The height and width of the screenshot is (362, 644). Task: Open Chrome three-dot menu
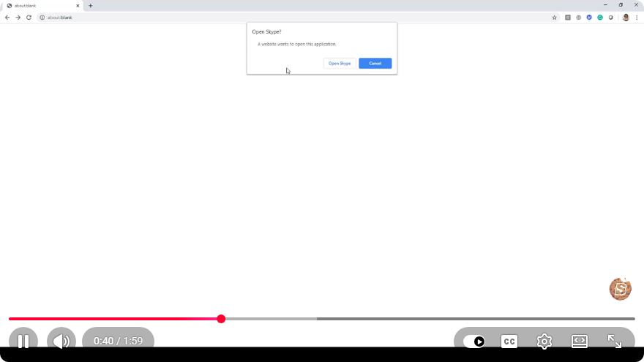(637, 18)
